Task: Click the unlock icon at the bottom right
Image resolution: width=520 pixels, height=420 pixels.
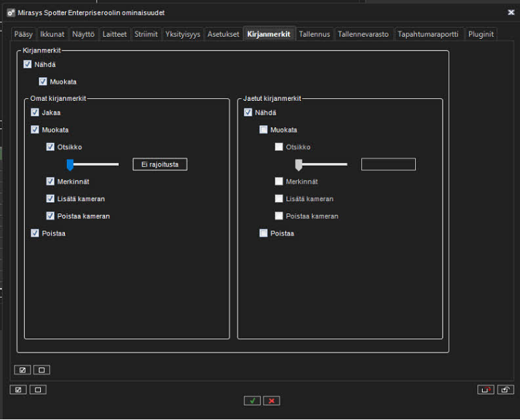Action: (x=505, y=390)
